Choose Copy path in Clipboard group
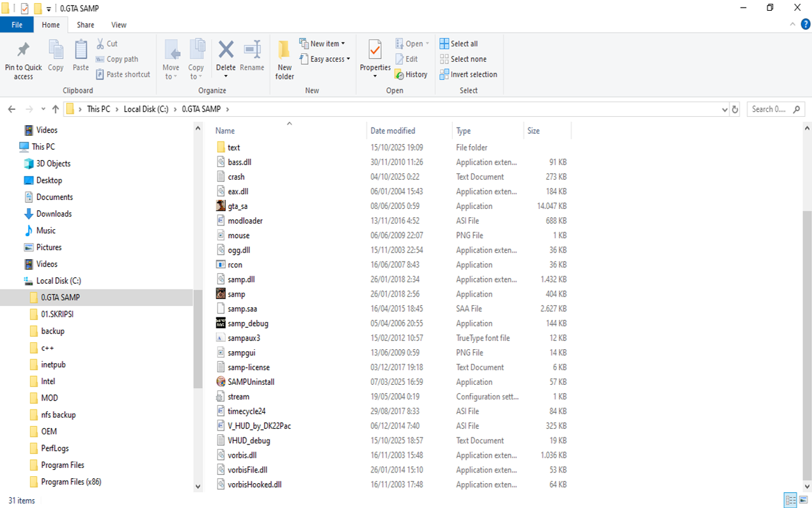812x508 pixels. 117,59
